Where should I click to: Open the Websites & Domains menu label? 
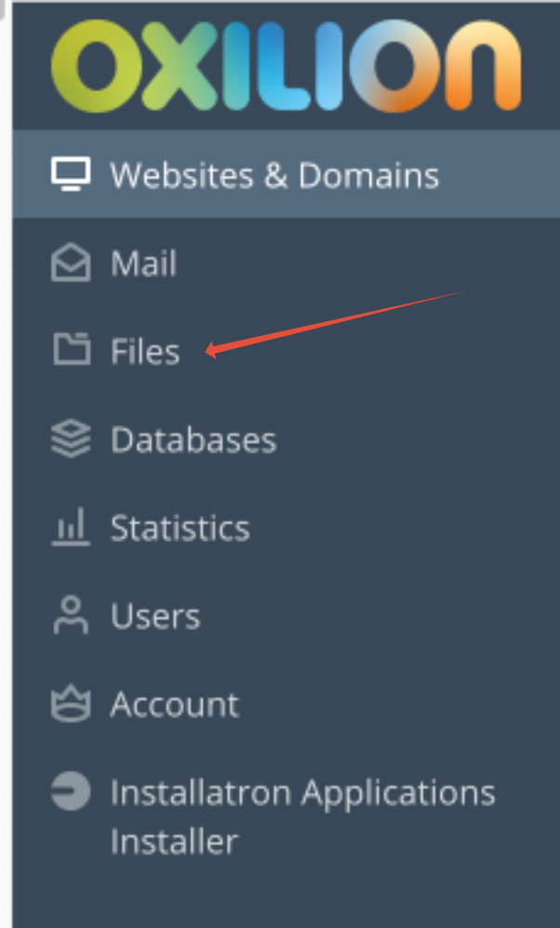274,175
